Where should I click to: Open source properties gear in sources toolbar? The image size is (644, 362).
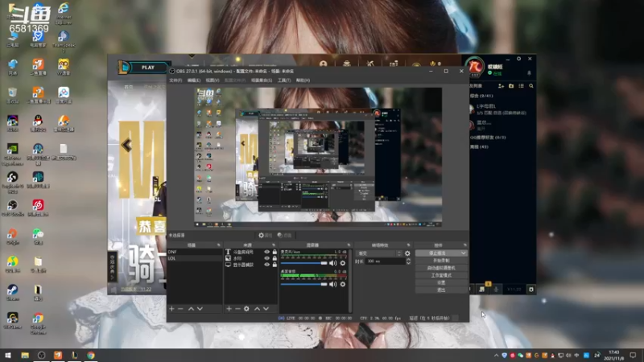246,309
